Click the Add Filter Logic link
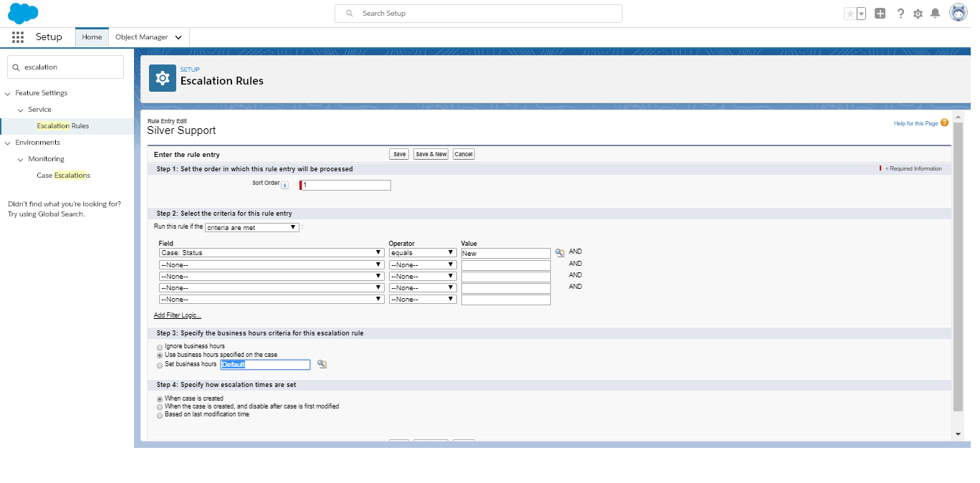Screen dimensions: 980x483 click(x=178, y=315)
